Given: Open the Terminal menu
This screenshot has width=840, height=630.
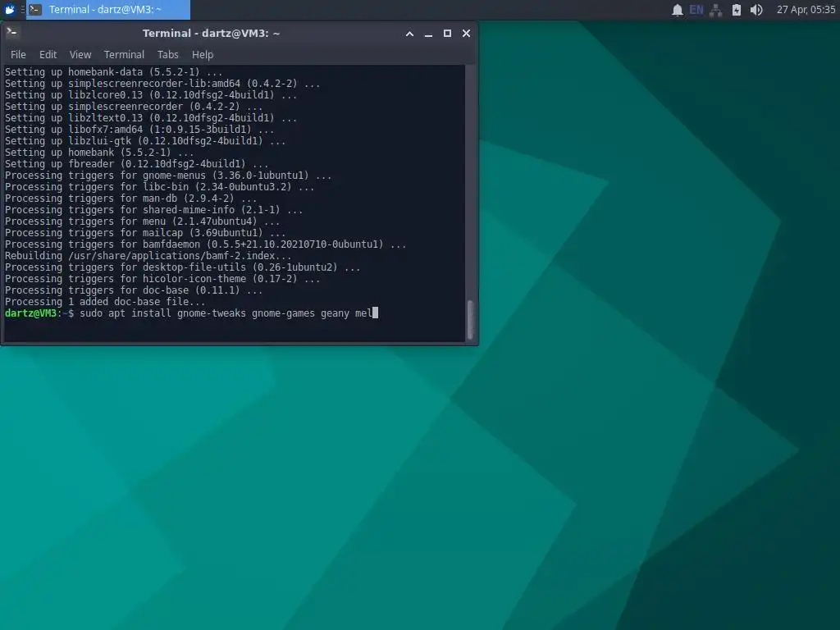Looking at the screenshot, I should tap(125, 55).
